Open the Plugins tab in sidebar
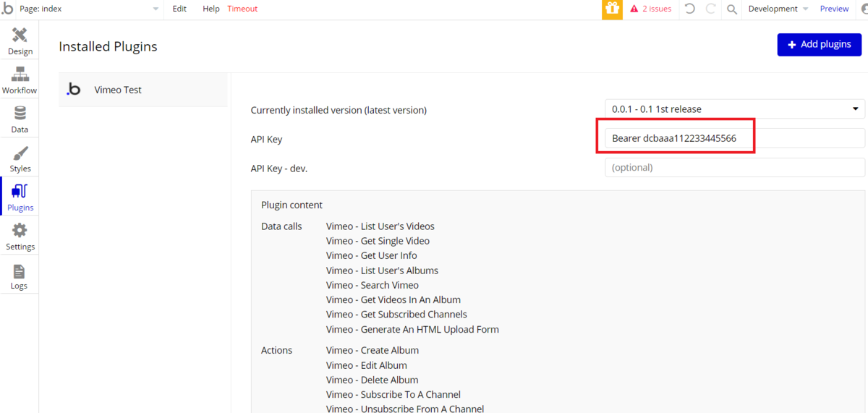 [x=20, y=197]
